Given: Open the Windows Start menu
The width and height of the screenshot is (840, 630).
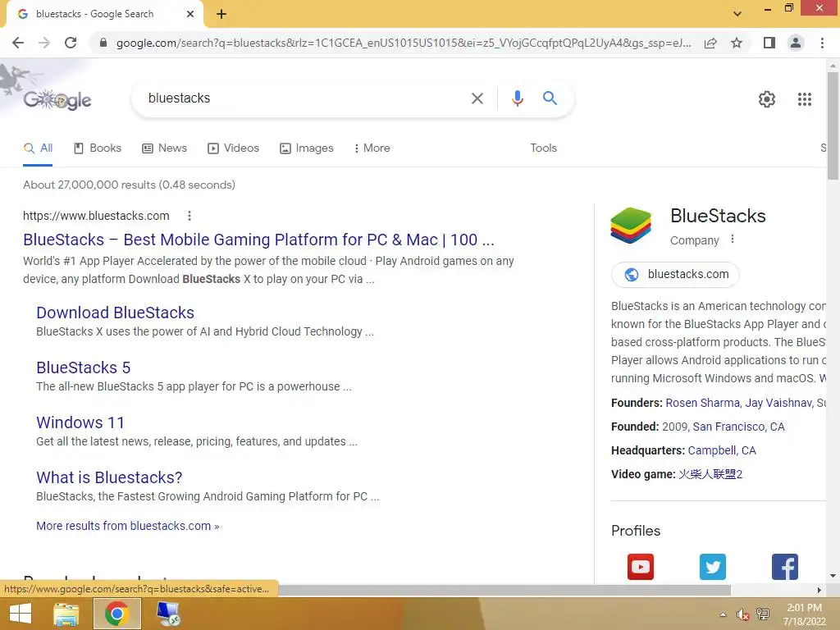Looking at the screenshot, I should tap(21, 614).
